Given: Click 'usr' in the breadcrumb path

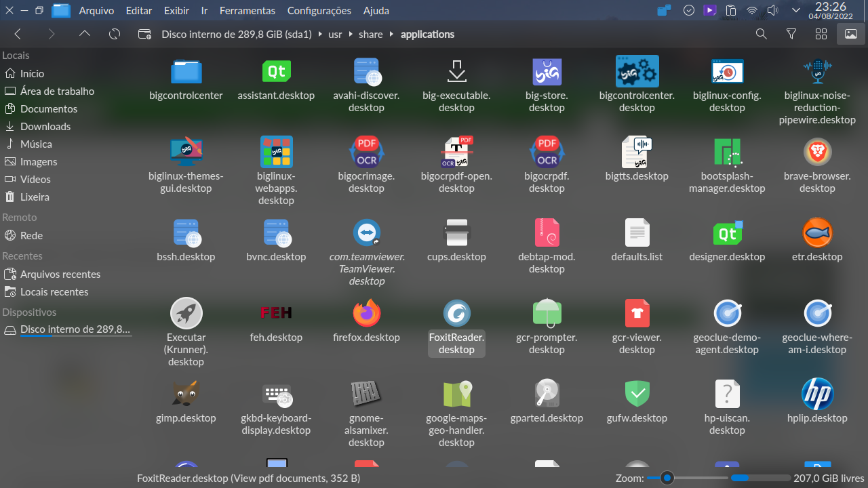Looking at the screenshot, I should 335,34.
